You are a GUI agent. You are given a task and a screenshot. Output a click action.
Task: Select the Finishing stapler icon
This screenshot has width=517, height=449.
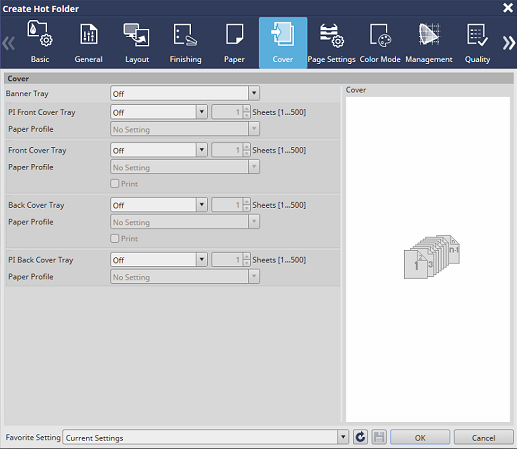click(x=185, y=34)
